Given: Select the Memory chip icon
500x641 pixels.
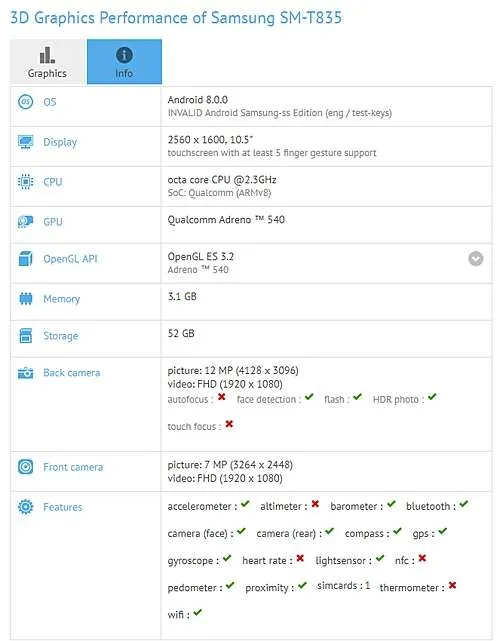Looking at the screenshot, I should 25,299.
